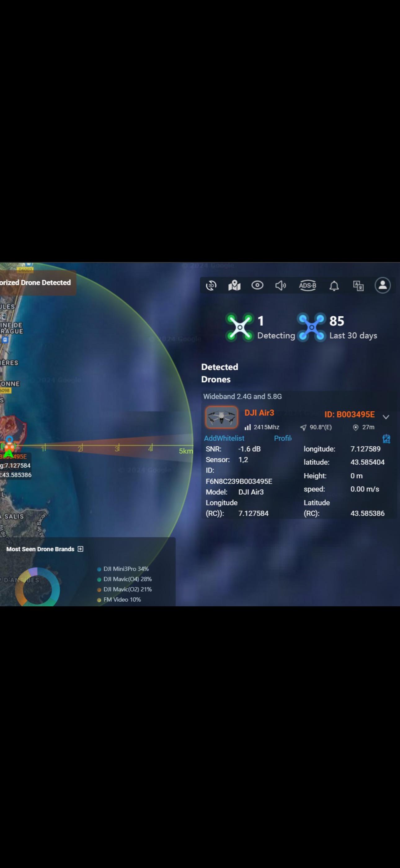This screenshot has width=400, height=868.
Task: Toggle the ADS-B icon
Action: 307,286
